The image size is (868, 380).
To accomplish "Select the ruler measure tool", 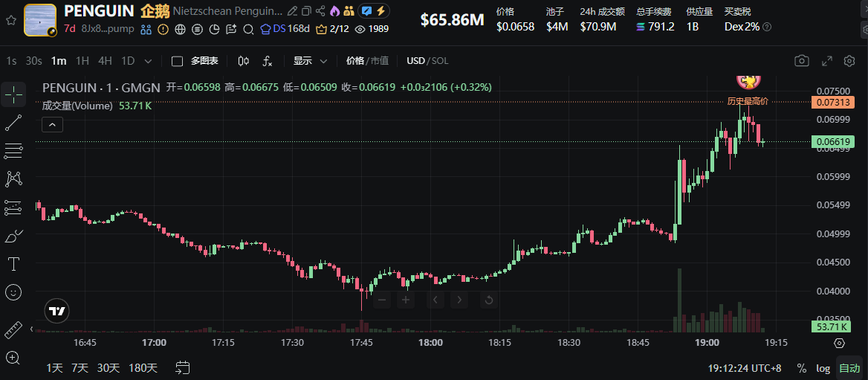I will point(13,329).
